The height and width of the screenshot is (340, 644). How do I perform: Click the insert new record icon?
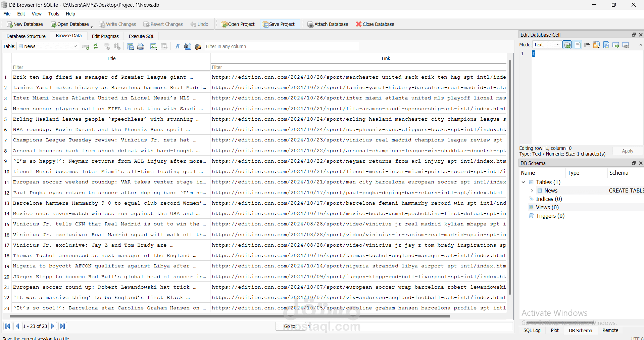(x=154, y=46)
